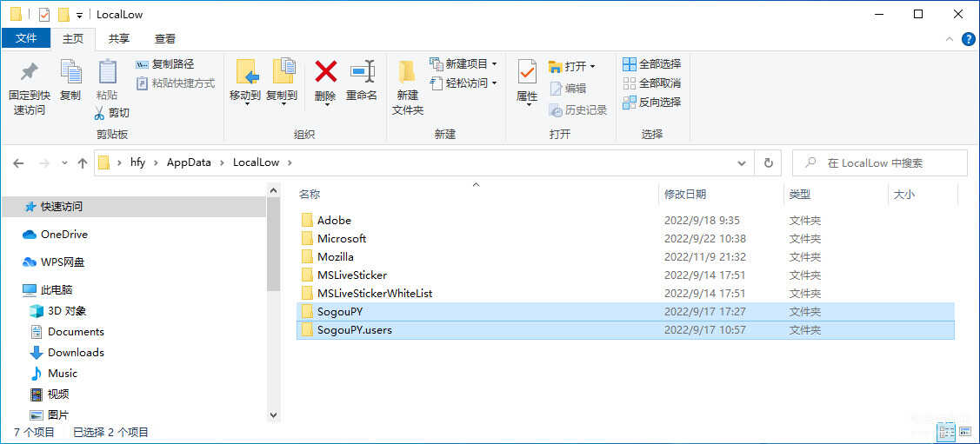Click the Properties checkmark icon in title bar

[x=43, y=15]
